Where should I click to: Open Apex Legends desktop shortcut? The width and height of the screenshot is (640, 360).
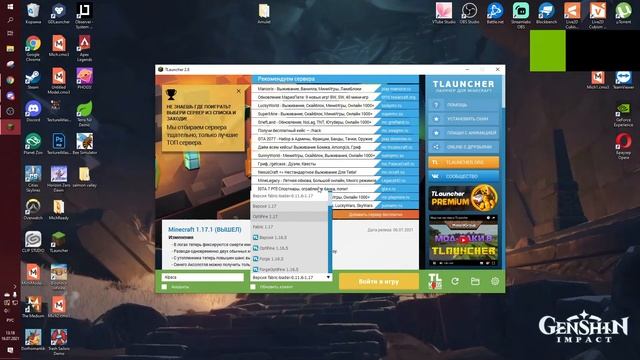pos(84,48)
